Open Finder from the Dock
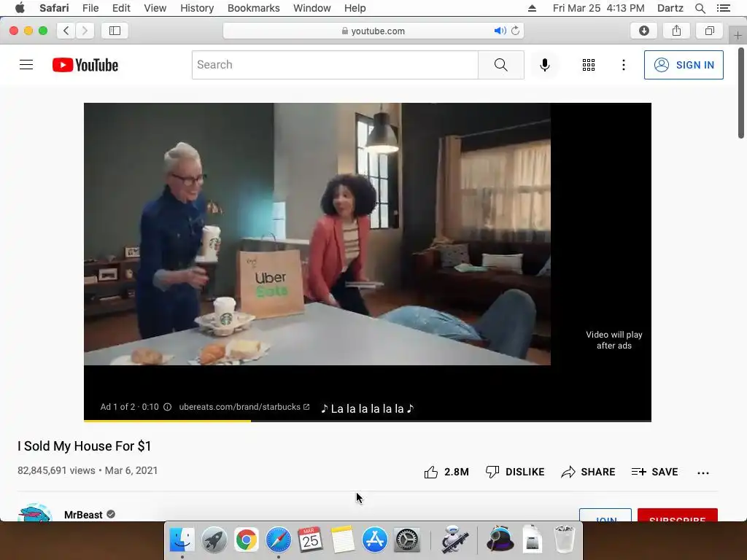Image resolution: width=747 pixels, height=560 pixels. point(182,540)
